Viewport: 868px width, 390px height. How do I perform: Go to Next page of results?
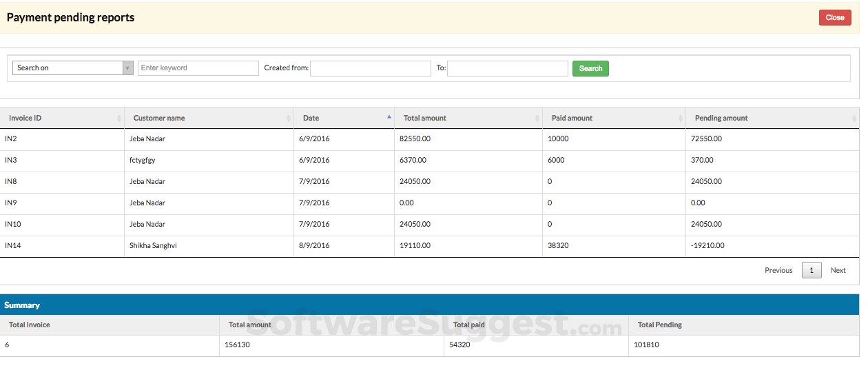click(x=838, y=270)
